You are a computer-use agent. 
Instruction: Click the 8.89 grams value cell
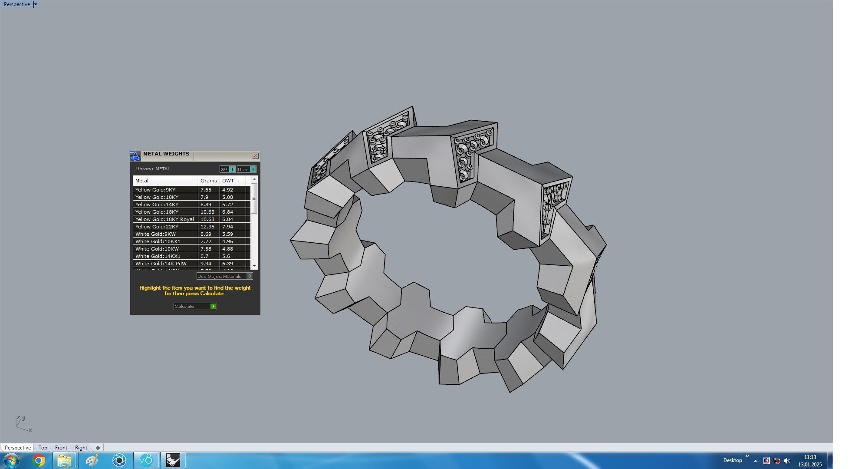tap(209, 205)
